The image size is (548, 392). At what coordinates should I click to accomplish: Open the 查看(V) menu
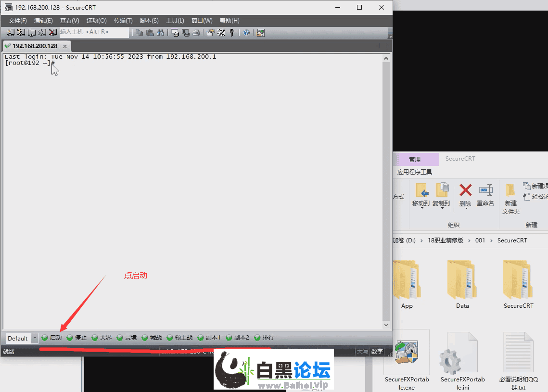[70, 21]
